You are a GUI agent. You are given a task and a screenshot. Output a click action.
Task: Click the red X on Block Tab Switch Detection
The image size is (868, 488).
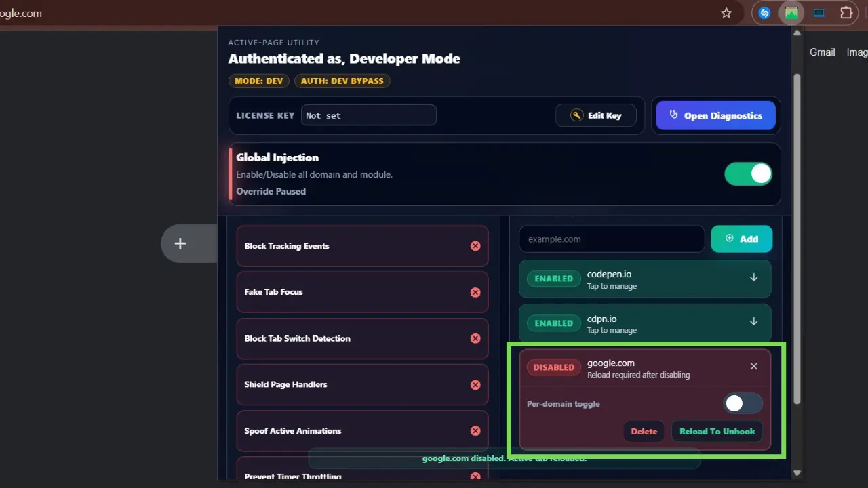pos(475,338)
